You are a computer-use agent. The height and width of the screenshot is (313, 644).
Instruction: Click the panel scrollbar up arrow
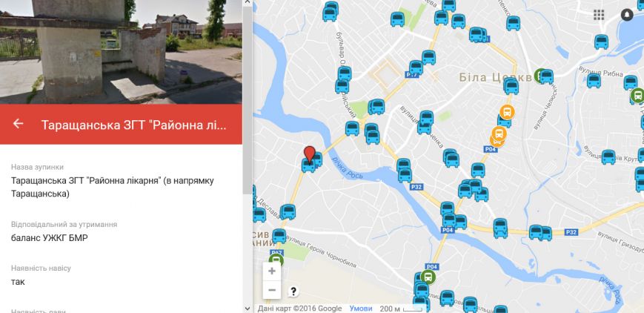click(x=248, y=2)
